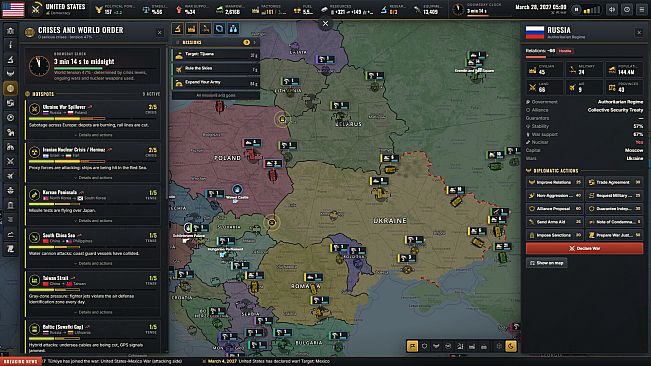Click the round X button above the map
Screen dimensions: 651x366
(x=326, y=24)
